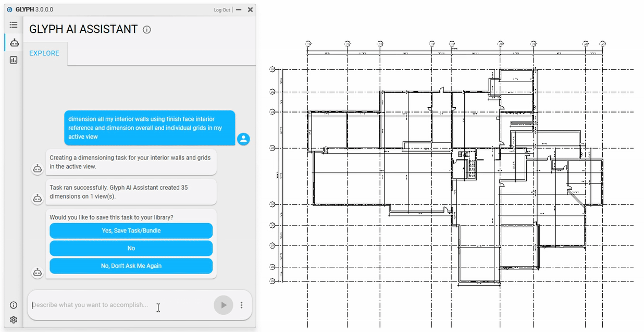
Task: Open the hamburger navigation menu
Action: coord(14,24)
